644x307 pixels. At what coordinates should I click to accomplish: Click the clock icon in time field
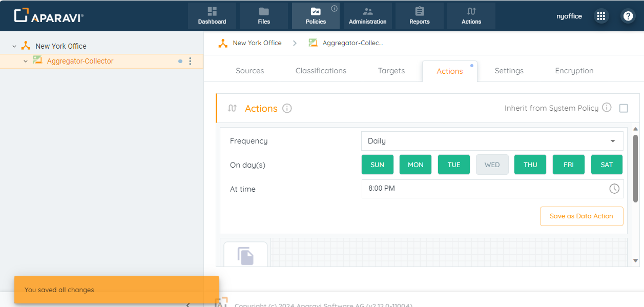point(614,189)
